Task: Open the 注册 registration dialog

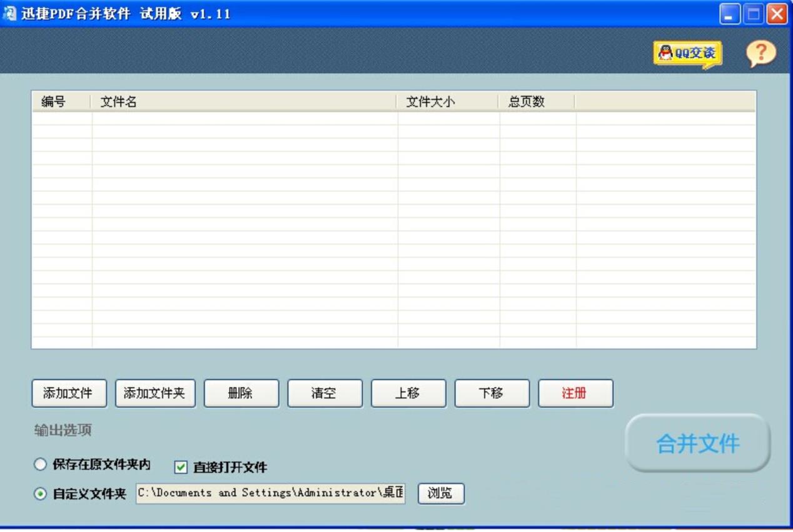Action: [575, 393]
